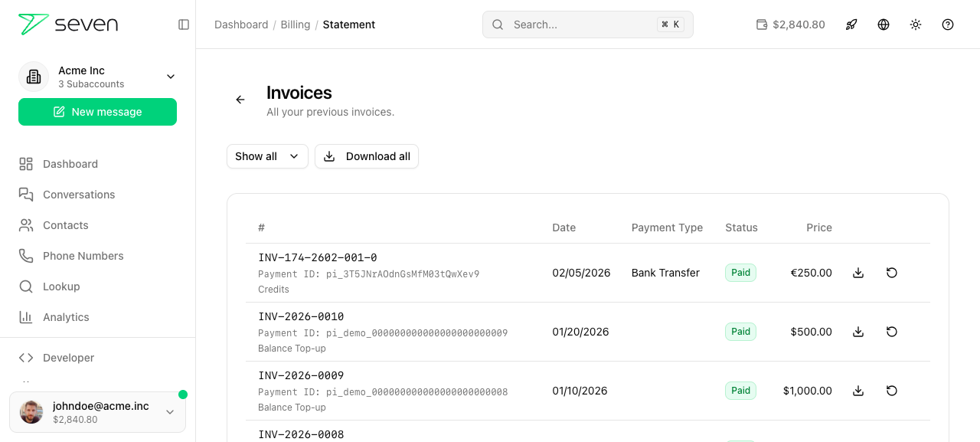
Task: Collapse the sidebar panel icon
Action: (184, 25)
